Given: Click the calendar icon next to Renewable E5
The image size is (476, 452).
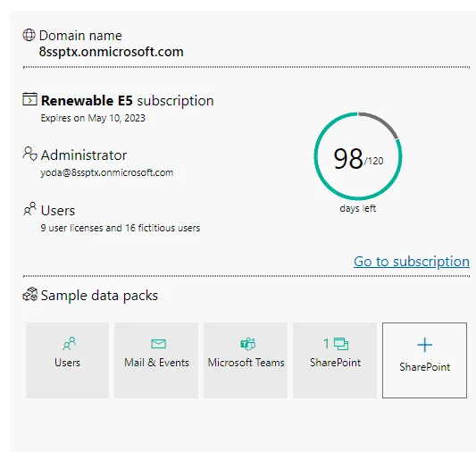Looking at the screenshot, I should [29, 99].
